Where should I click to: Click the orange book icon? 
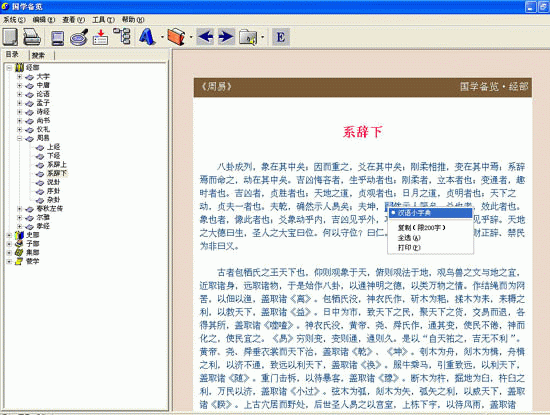176,36
